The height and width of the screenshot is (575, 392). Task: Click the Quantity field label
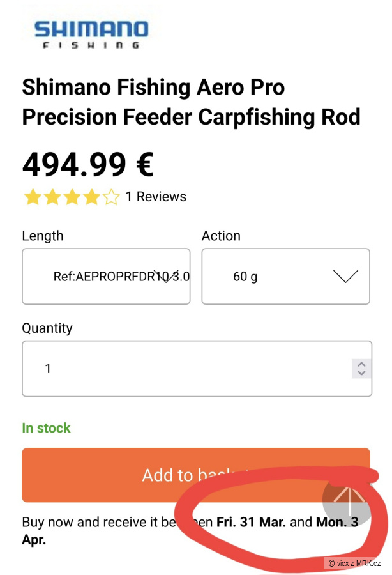pyautogui.click(x=47, y=328)
